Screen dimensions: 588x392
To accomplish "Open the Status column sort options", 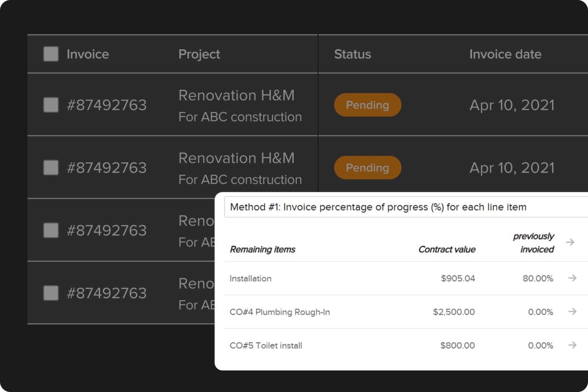I will (x=352, y=54).
